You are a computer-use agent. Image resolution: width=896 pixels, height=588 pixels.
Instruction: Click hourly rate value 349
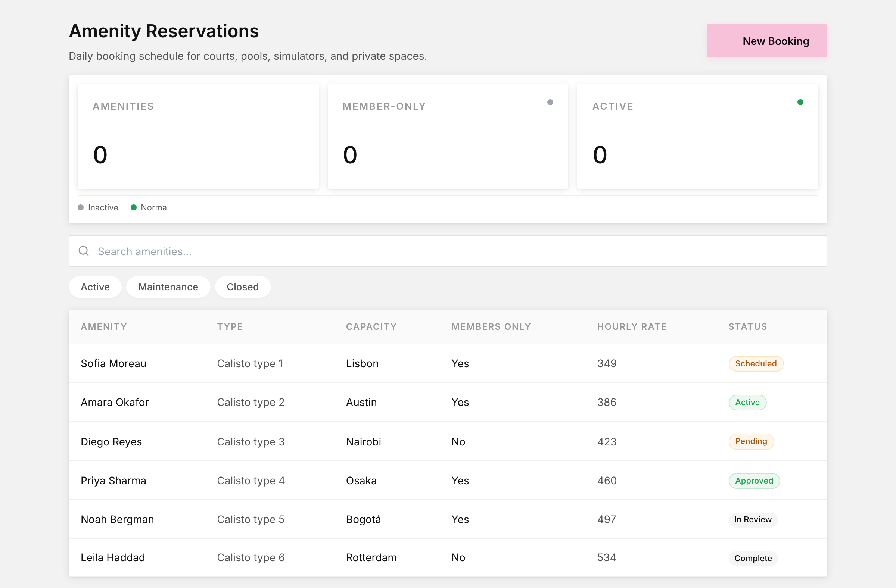click(x=607, y=364)
